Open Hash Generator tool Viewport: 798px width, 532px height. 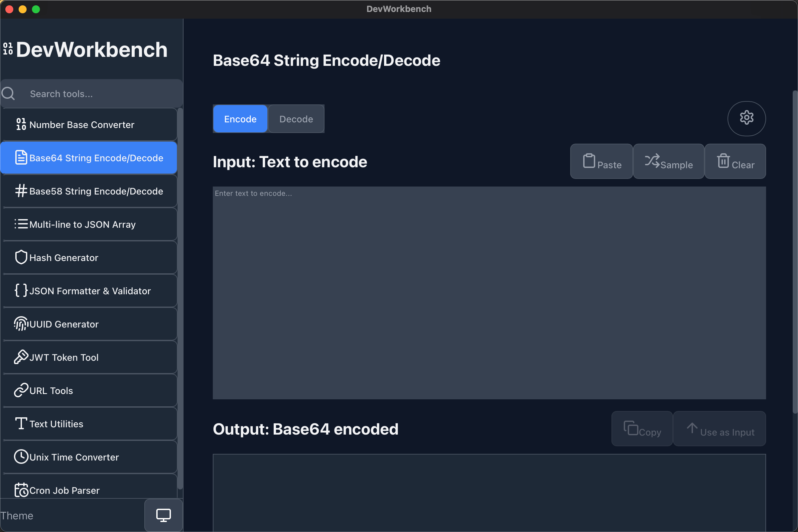[89, 257]
